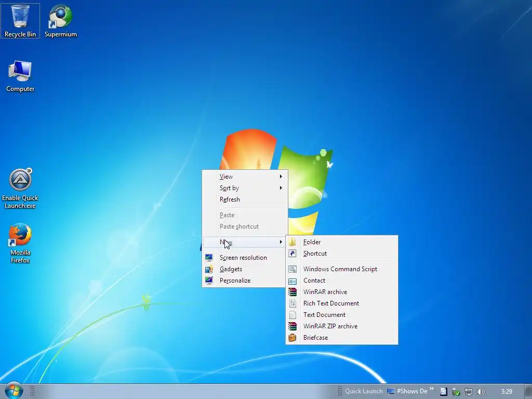Choose Gadgets from the context menu
The image size is (532, 399).
coord(245,269)
